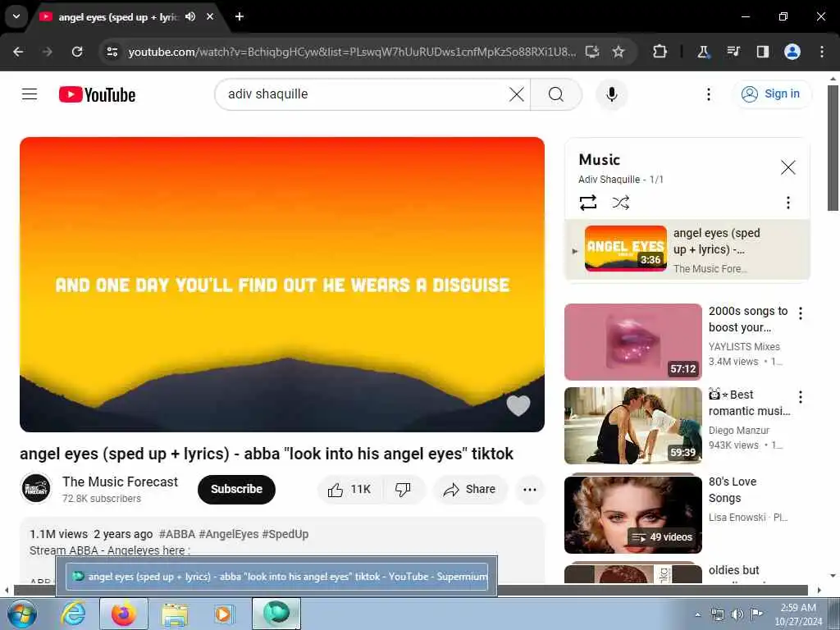Open the Diego Manzur channel name

click(739, 430)
